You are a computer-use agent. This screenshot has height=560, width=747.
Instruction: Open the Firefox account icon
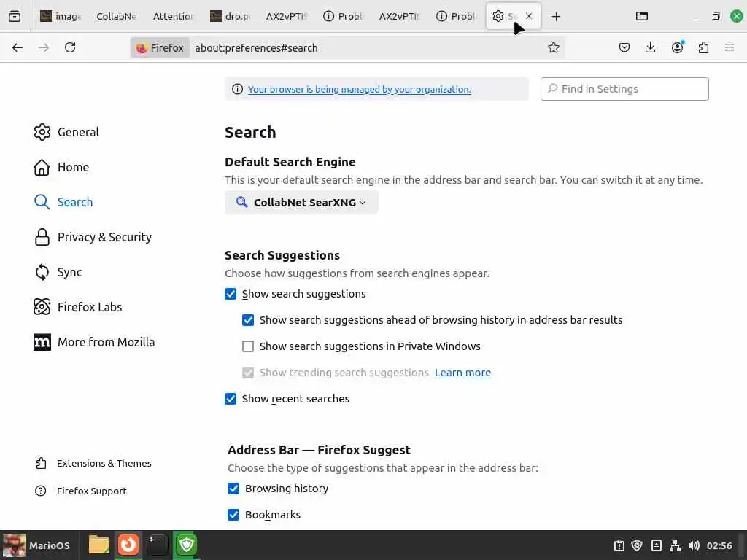pyautogui.click(x=677, y=47)
